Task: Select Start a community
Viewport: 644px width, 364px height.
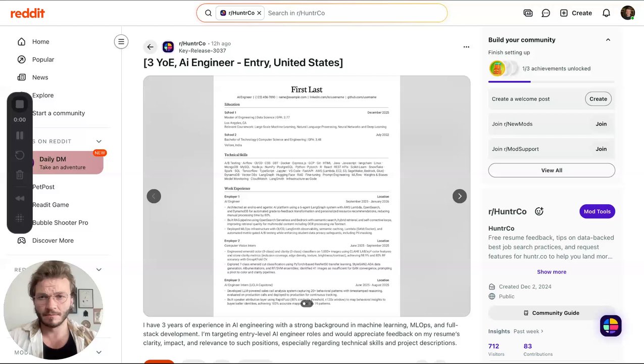Action: (59, 113)
